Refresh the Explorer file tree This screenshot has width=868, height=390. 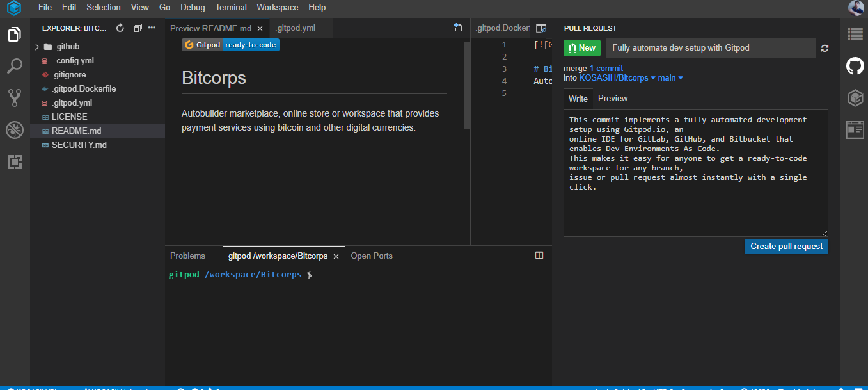[x=120, y=28]
